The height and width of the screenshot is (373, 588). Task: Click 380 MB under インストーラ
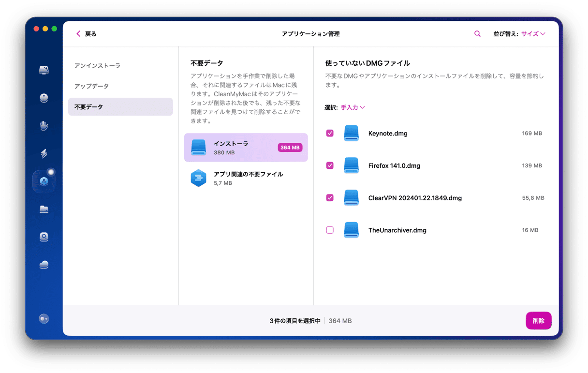pos(224,152)
